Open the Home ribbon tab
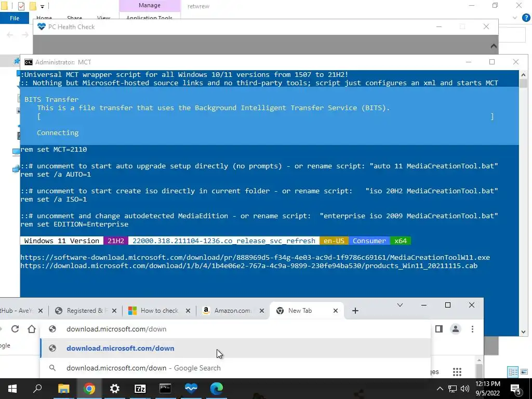Screen dimensions: 532x399 (44, 18)
